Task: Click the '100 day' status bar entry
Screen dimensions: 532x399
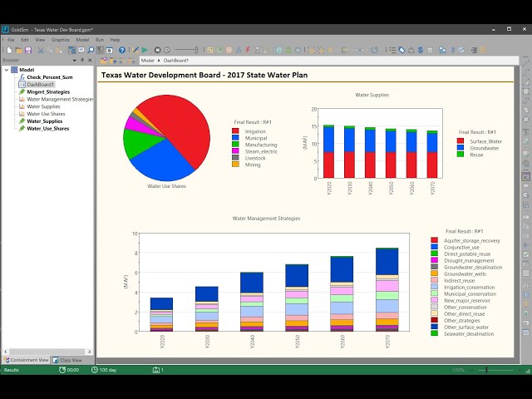Action: click(x=104, y=370)
